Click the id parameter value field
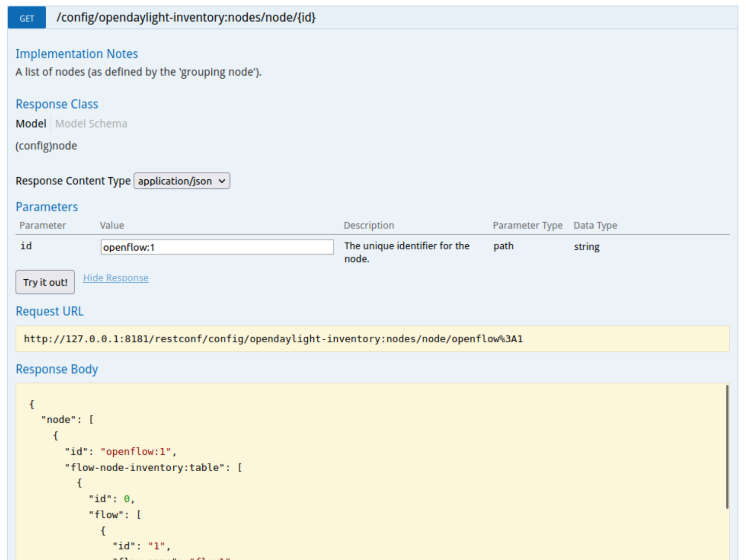This screenshot has width=746, height=560. pyautogui.click(x=217, y=247)
